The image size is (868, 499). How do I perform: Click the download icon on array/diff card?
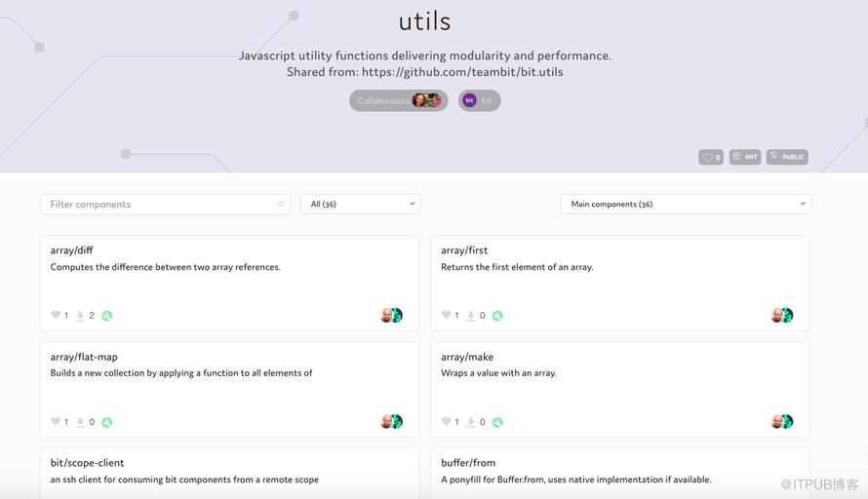point(80,316)
